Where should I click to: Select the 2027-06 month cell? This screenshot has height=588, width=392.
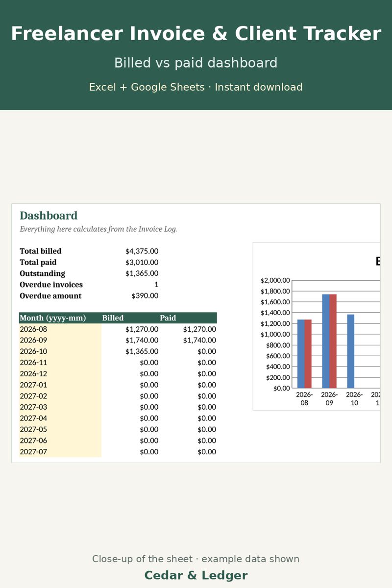click(x=60, y=441)
